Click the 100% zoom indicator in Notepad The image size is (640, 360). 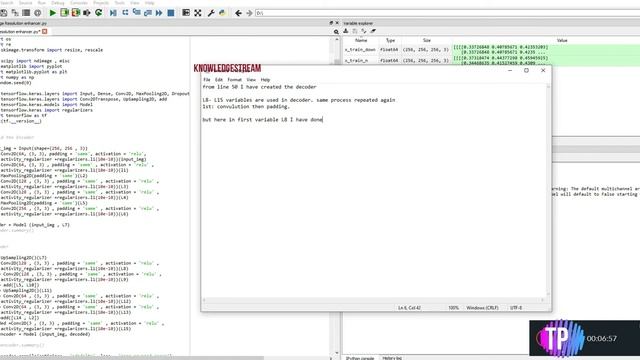pos(453,308)
